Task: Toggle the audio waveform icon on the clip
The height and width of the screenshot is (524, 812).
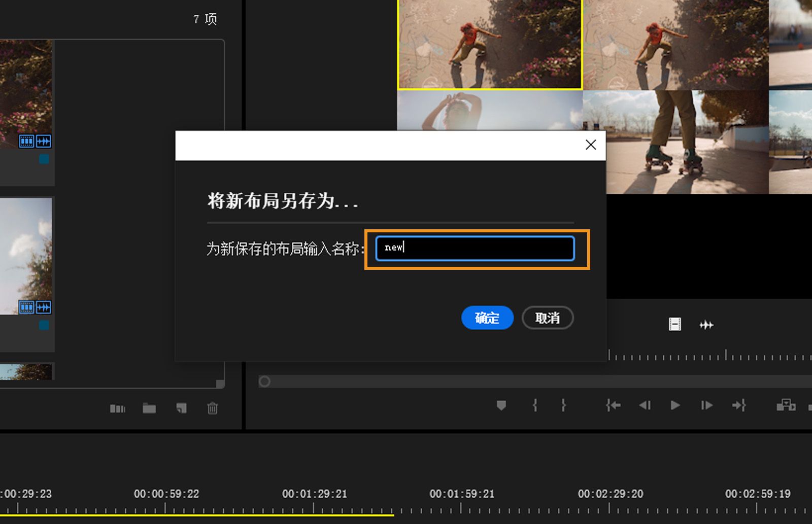Action: pos(44,142)
